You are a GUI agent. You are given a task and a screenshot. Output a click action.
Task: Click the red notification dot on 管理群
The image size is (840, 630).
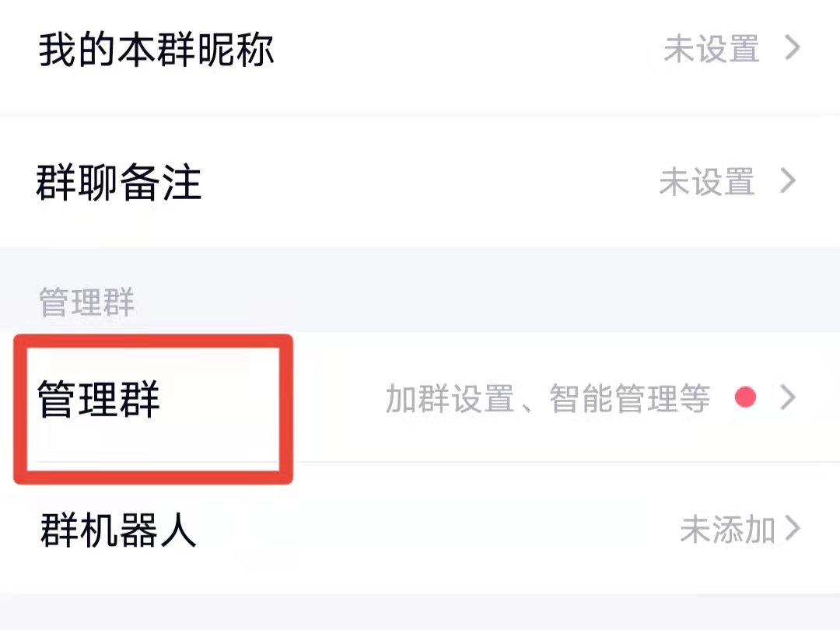pyautogui.click(x=745, y=397)
